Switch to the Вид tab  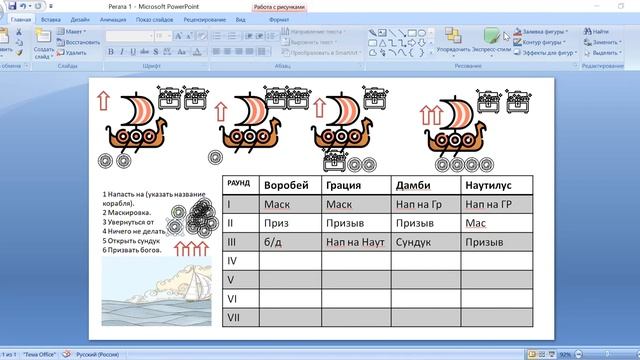pos(240,20)
